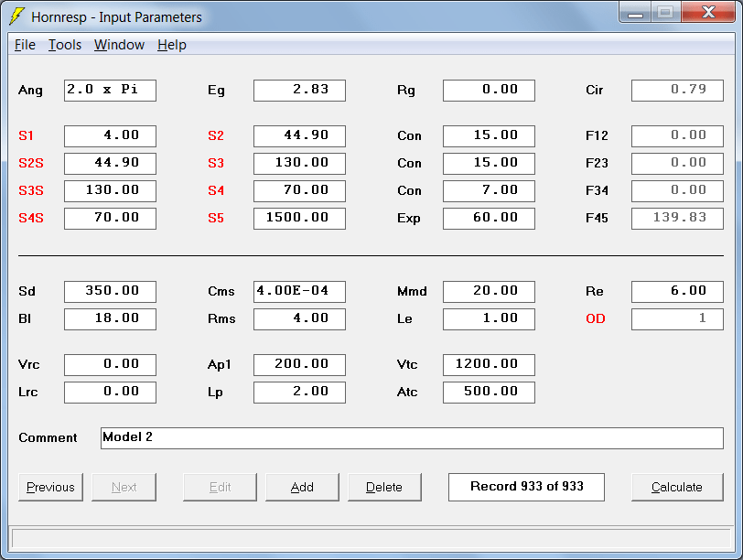Select the Exp field showing 60.00
The width and height of the screenshot is (743, 560).
489,219
